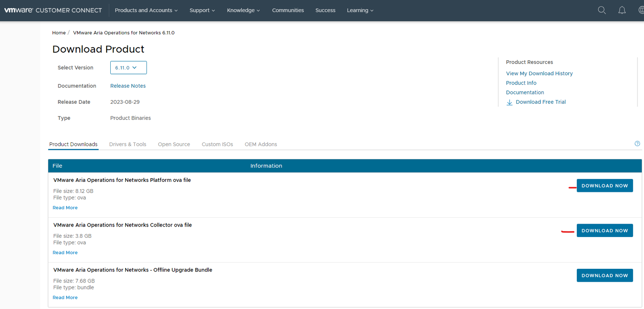
Task: Open the Success menu item
Action: (x=325, y=10)
